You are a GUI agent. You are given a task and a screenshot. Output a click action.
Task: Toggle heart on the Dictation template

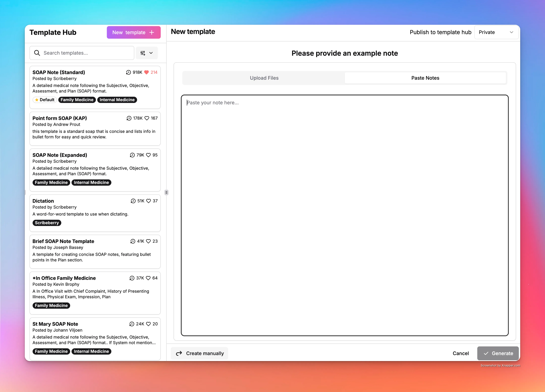coord(149,201)
